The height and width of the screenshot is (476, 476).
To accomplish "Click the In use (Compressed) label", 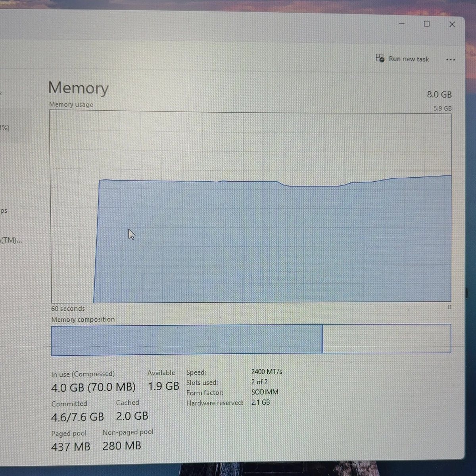I will pos(83,374).
